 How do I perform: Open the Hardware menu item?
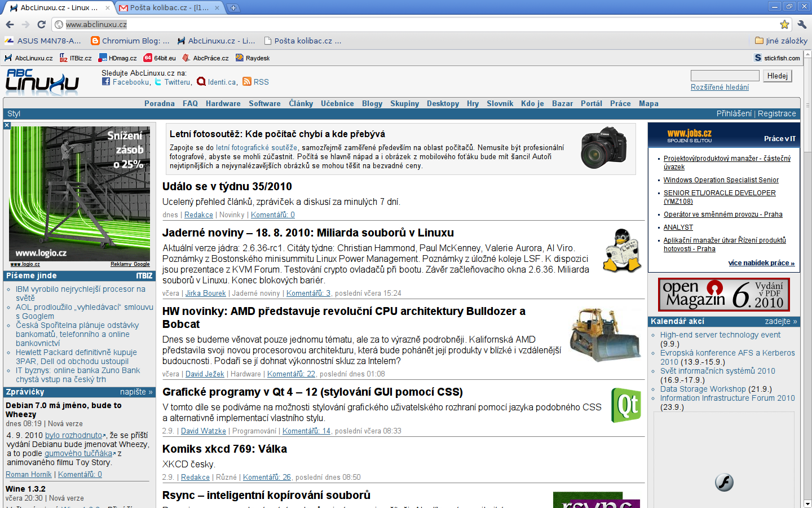click(223, 103)
